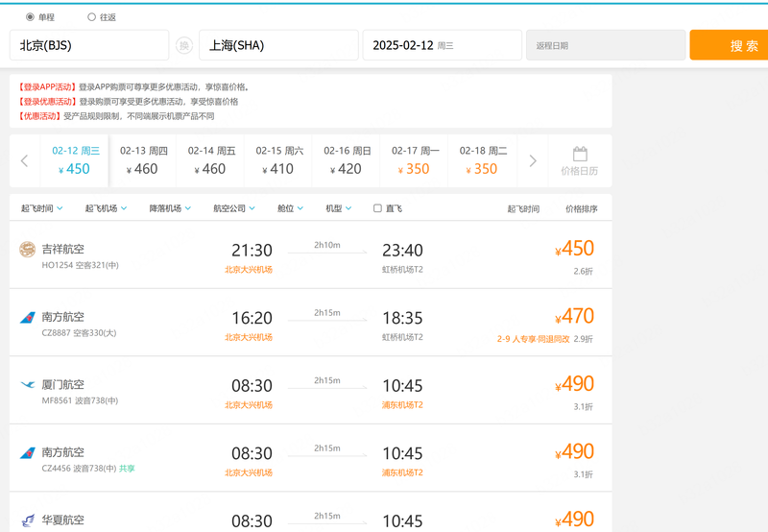
Task: Click flight number MF8561 波音738(中)
Action: (80, 400)
